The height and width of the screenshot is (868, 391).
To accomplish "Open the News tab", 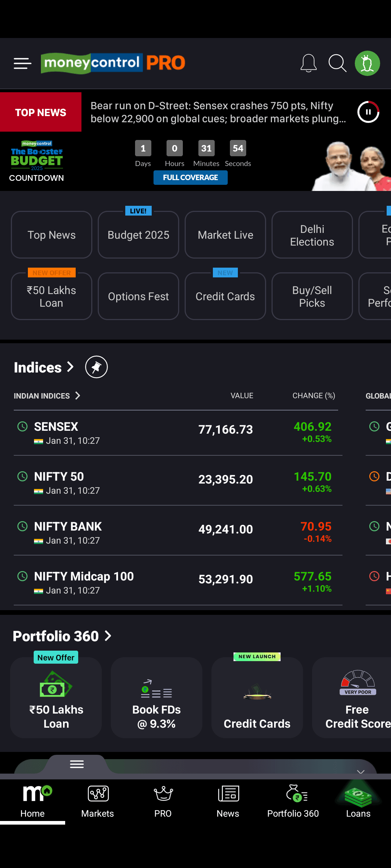I will [x=228, y=801].
